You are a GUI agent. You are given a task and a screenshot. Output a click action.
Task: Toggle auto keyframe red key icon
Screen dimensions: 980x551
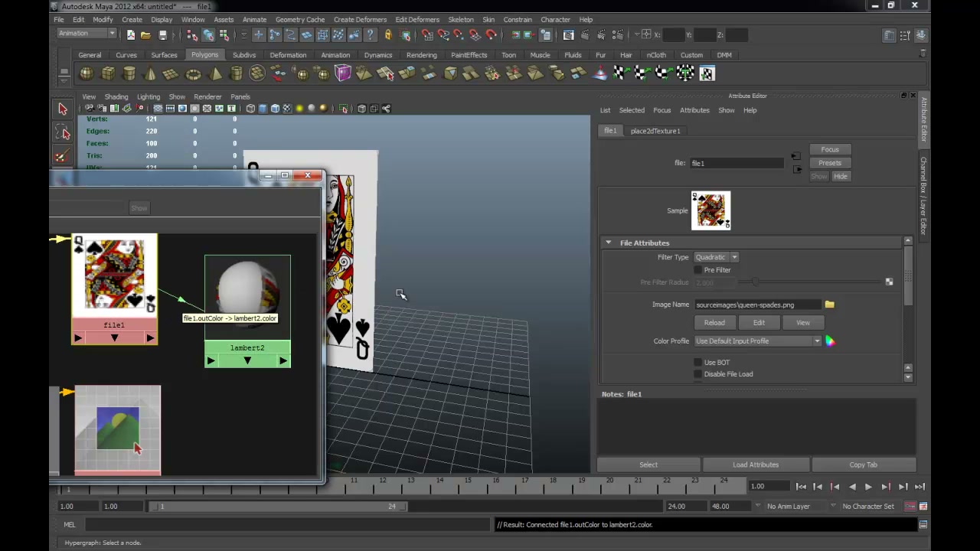[910, 507]
